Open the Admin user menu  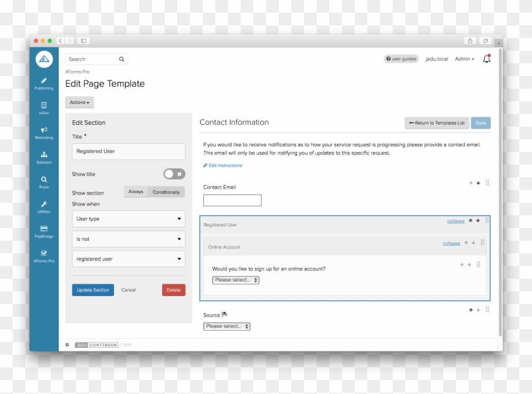pos(464,59)
